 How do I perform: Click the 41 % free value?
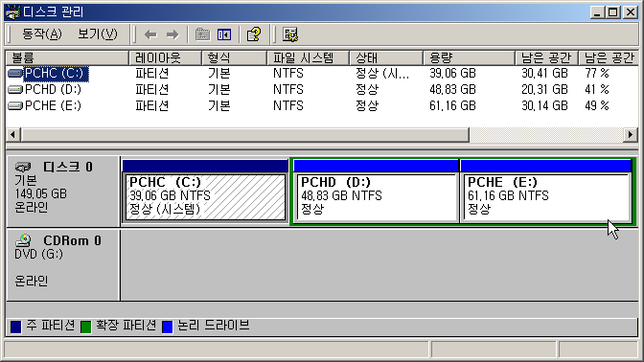[x=597, y=89]
